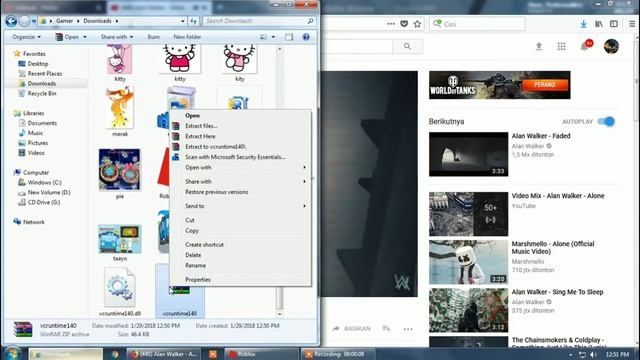Select Network in navigation pane

33,222
